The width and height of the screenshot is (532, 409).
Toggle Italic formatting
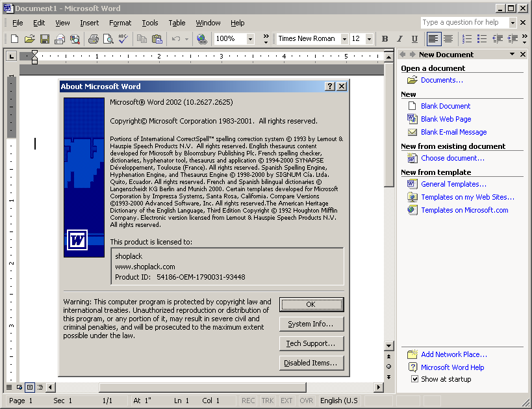coord(399,39)
